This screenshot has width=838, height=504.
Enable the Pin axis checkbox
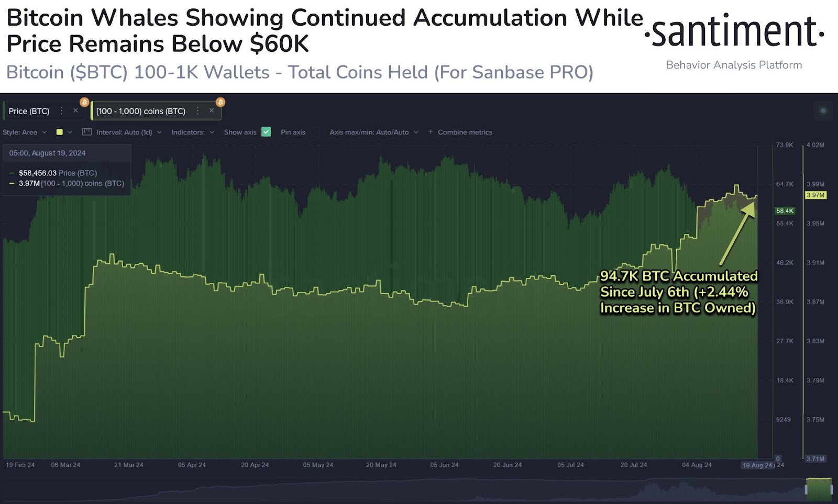pyautogui.click(x=315, y=132)
